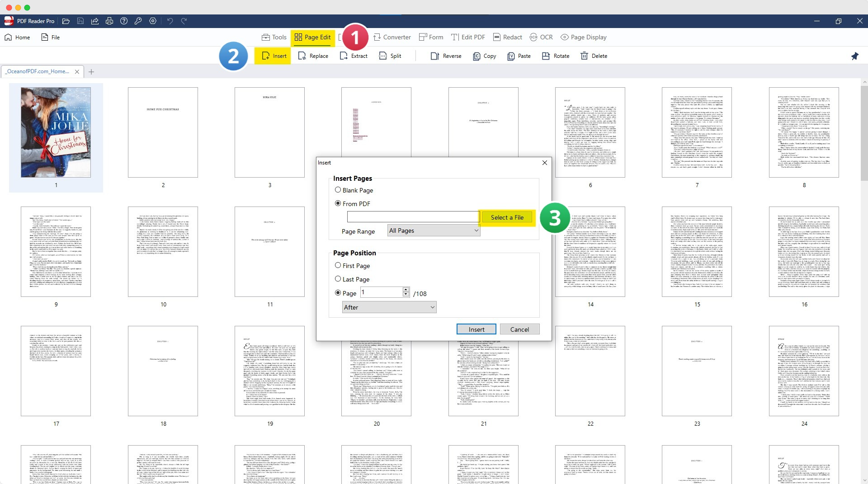Close the OceanofPDF.com_Home document tab
Image resolution: width=868 pixels, height=484 pixels.
(x=77, y=72)
